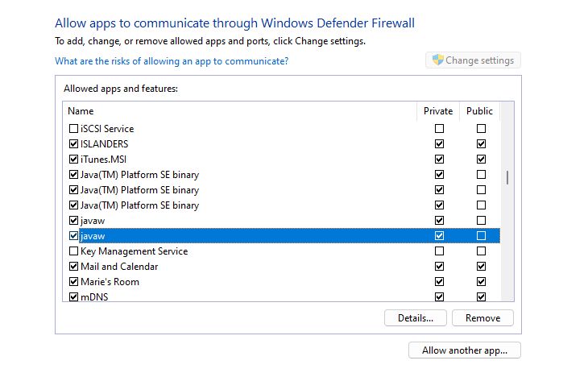Click the Allow another app button
This screenshot has height=373, width=588.
click(x=465, y=350)
